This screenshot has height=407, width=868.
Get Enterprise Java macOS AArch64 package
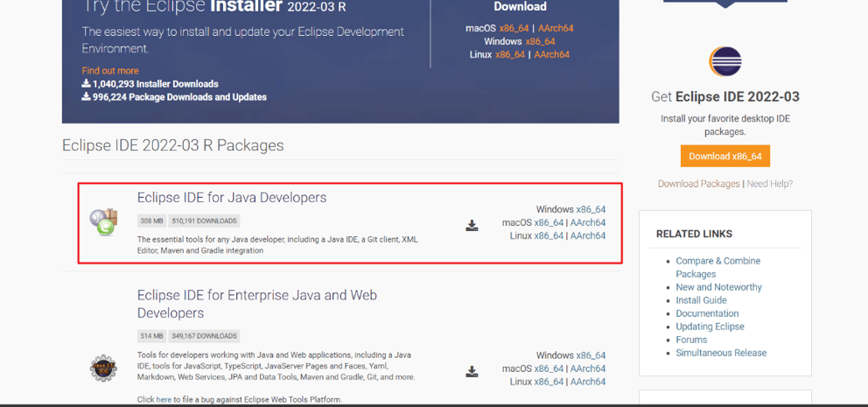tap(588, 368)
